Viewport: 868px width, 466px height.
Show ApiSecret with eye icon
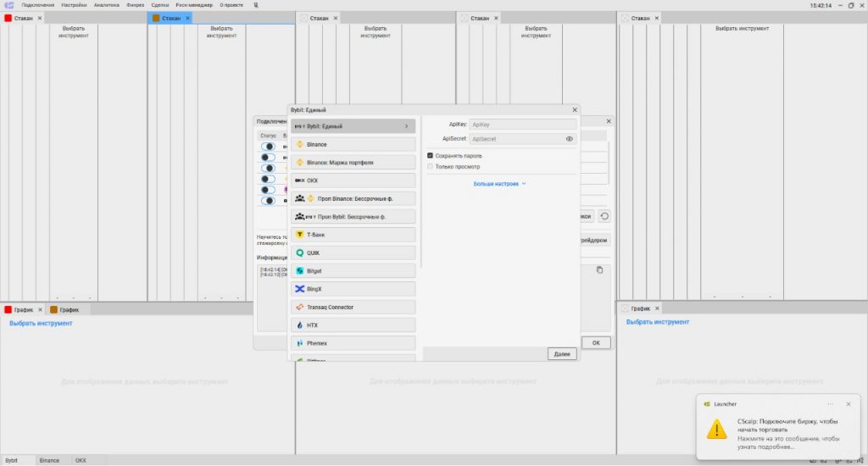(x=570, y=139)
